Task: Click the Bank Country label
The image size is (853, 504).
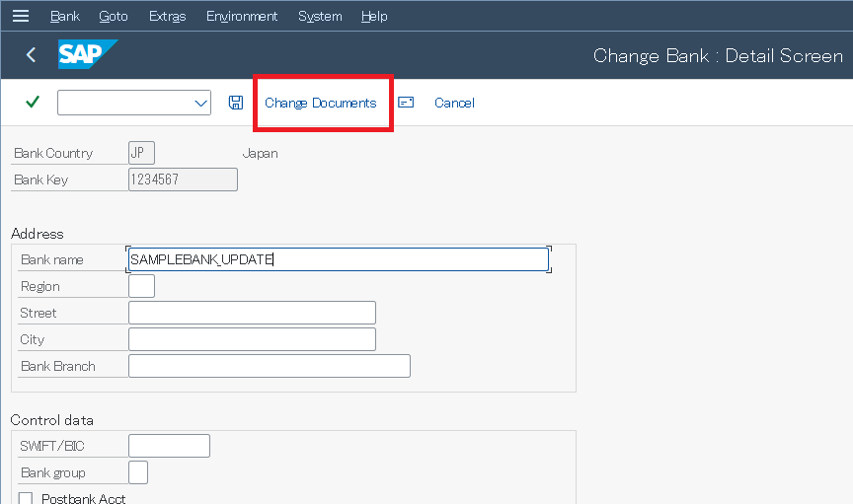Action: coord(53,153)
